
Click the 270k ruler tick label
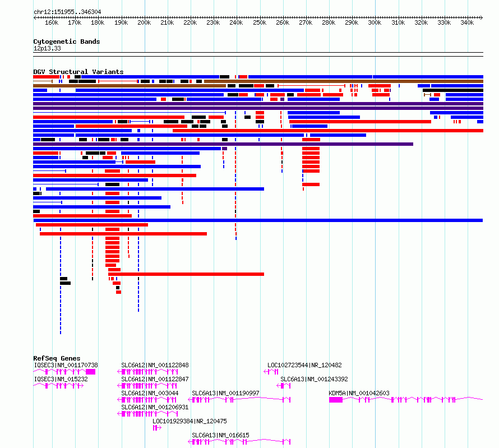pos(306,22)
